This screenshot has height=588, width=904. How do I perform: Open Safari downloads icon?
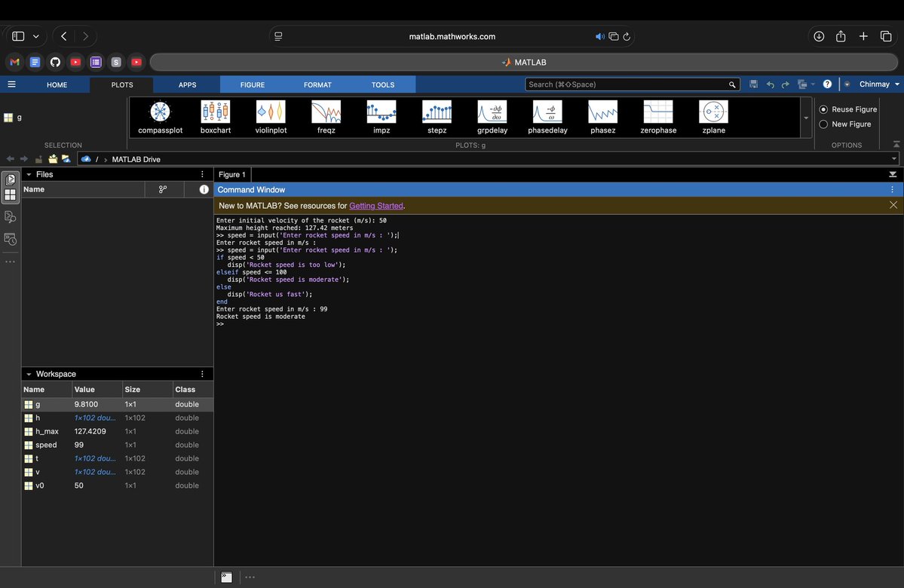819,35
